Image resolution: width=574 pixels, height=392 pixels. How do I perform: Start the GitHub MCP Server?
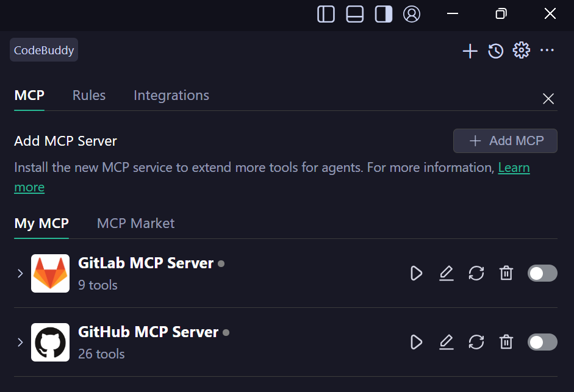click(417, 342)
